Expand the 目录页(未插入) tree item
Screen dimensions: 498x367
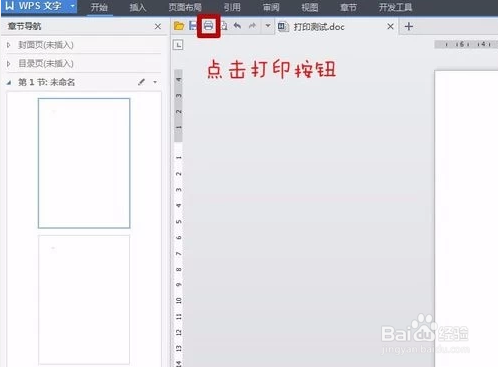9,63
